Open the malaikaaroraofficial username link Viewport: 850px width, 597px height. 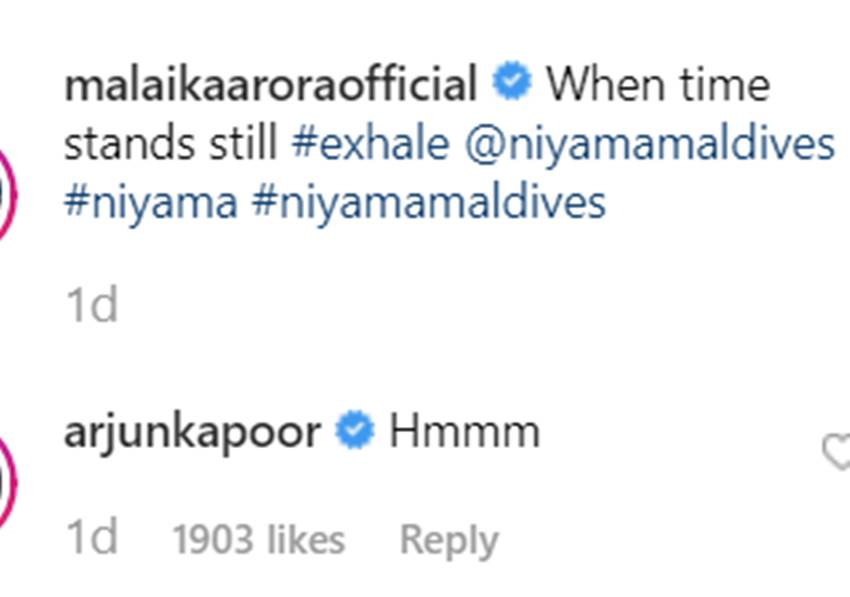(x=270, y=84)
